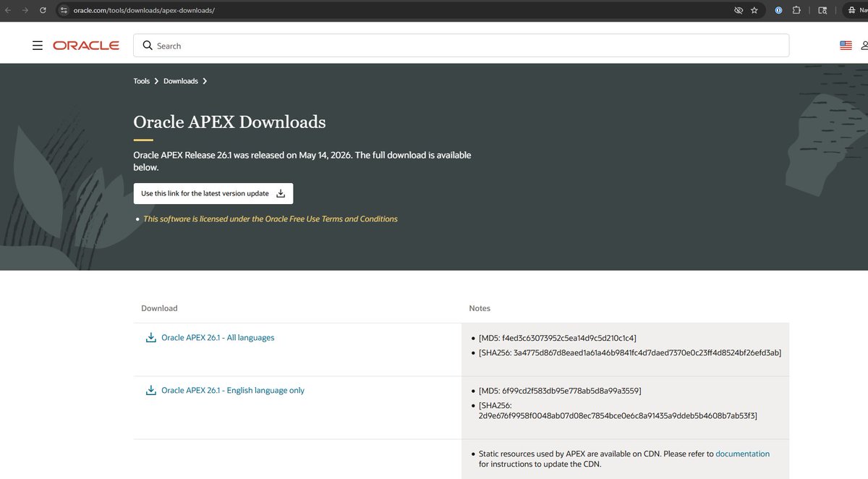Click chevron after Tools breadcrumb

click(x=156, y=81)
